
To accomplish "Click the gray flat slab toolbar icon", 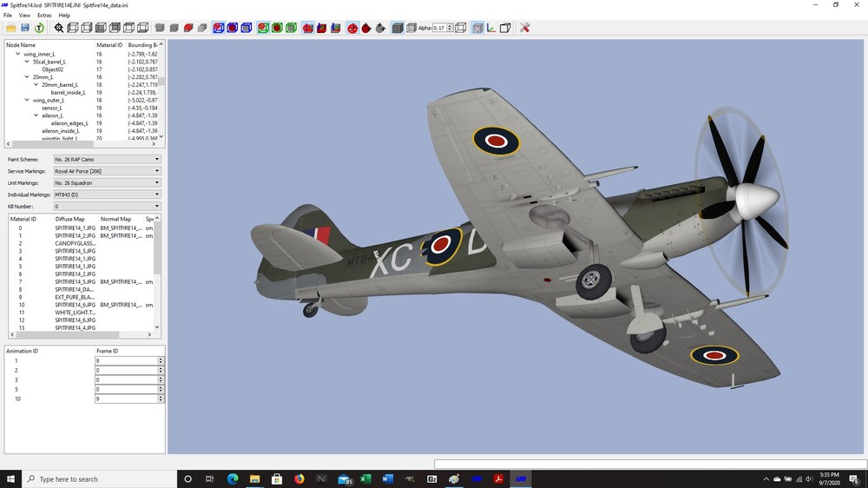I will pyautogui.click(x=202, y=28).
